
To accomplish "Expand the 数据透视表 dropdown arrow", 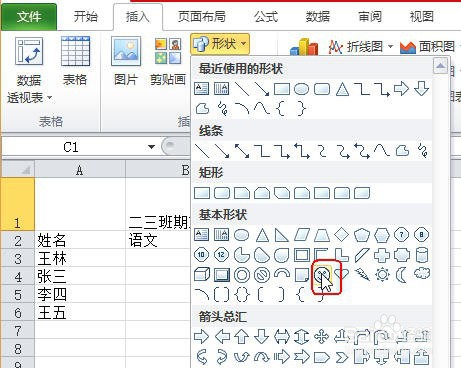I will pyautogui.click(x=50, y=98).
